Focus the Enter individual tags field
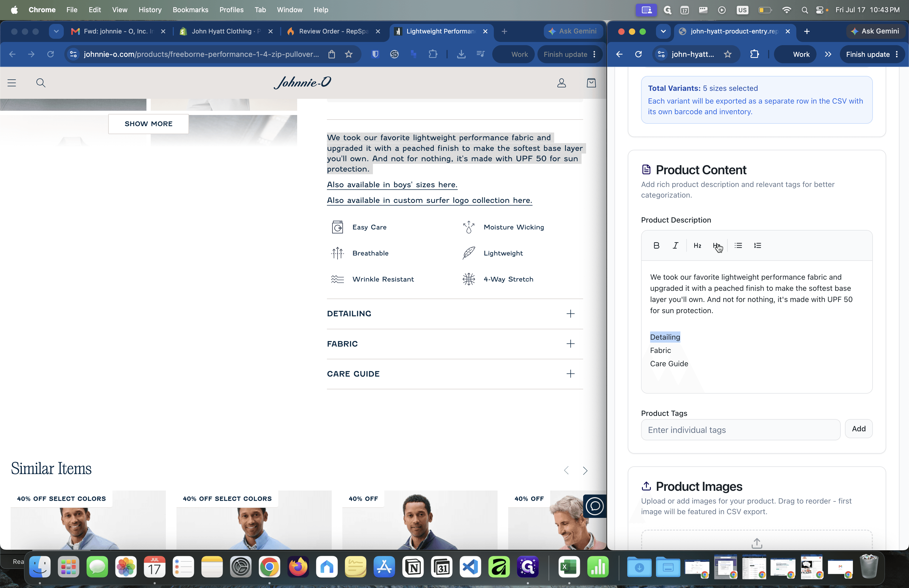Screen dimensions: 909x588 [740, 430]
